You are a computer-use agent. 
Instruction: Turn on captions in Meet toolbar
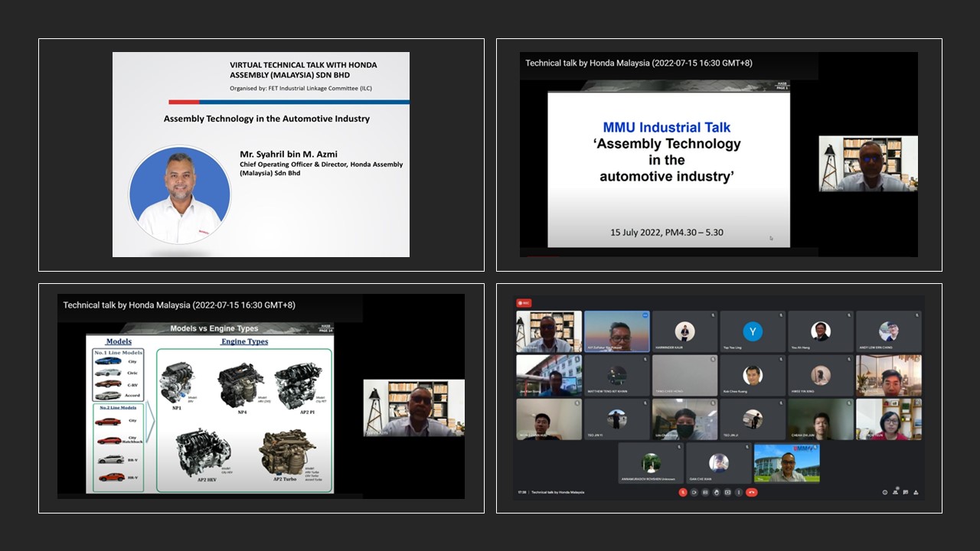tap(705, 492)
